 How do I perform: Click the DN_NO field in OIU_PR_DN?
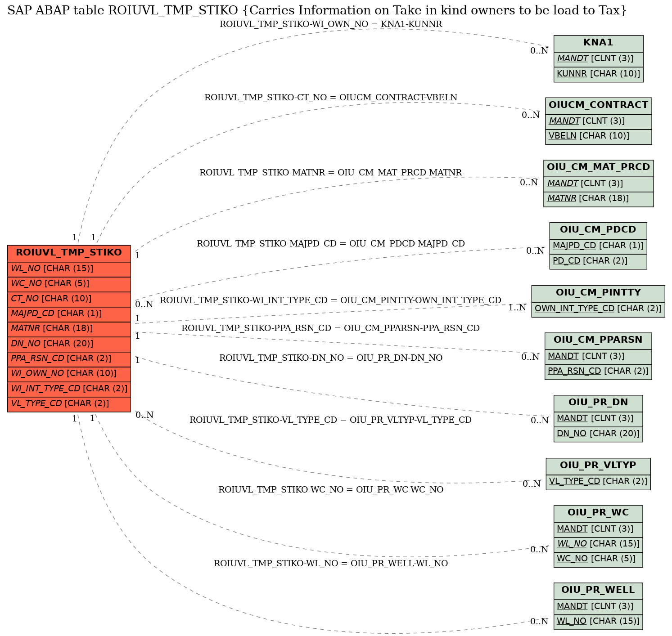point(598,434)
